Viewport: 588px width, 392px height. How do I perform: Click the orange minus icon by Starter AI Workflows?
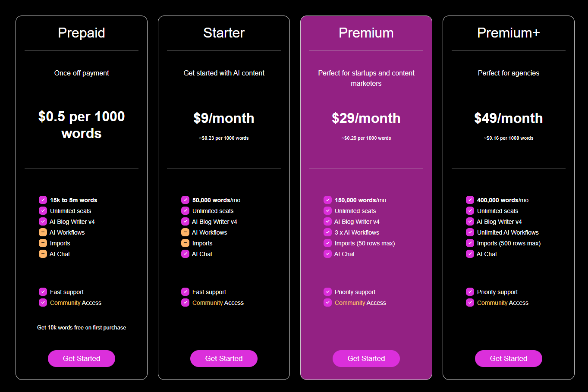(185, 232)
